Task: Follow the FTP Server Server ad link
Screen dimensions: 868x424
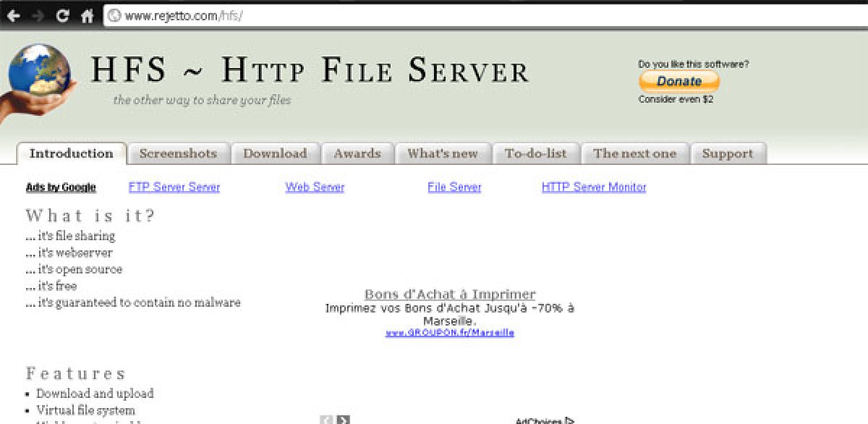Action: [174, 187]
